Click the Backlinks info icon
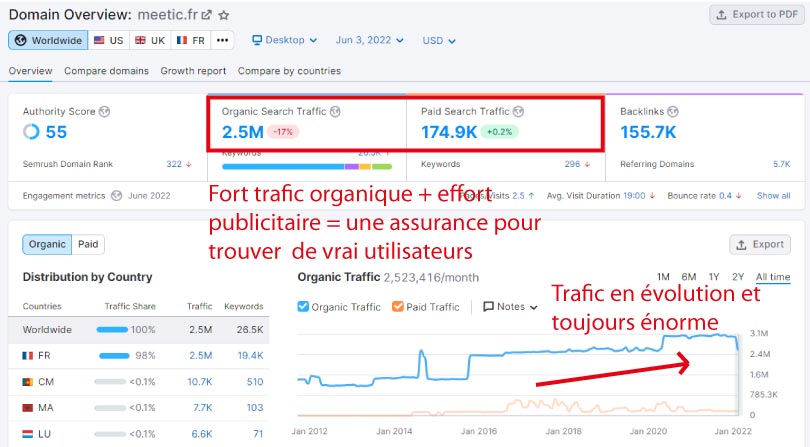This screenshot has height=447, width=810. 673,111
